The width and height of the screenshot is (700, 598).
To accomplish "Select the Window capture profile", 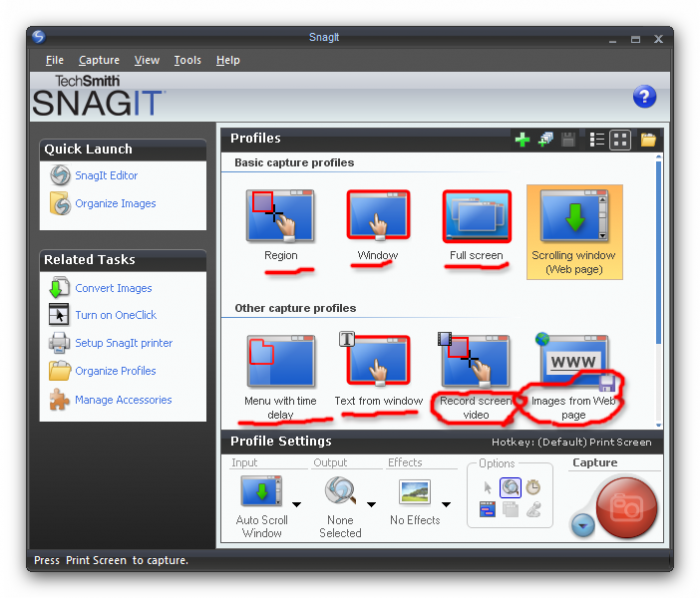I will click(378, 226).
